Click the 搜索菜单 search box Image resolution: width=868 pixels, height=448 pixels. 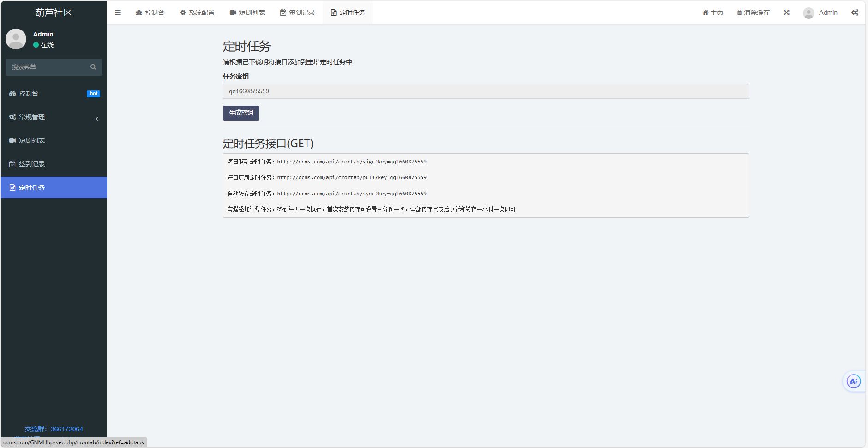click(48, 67)
